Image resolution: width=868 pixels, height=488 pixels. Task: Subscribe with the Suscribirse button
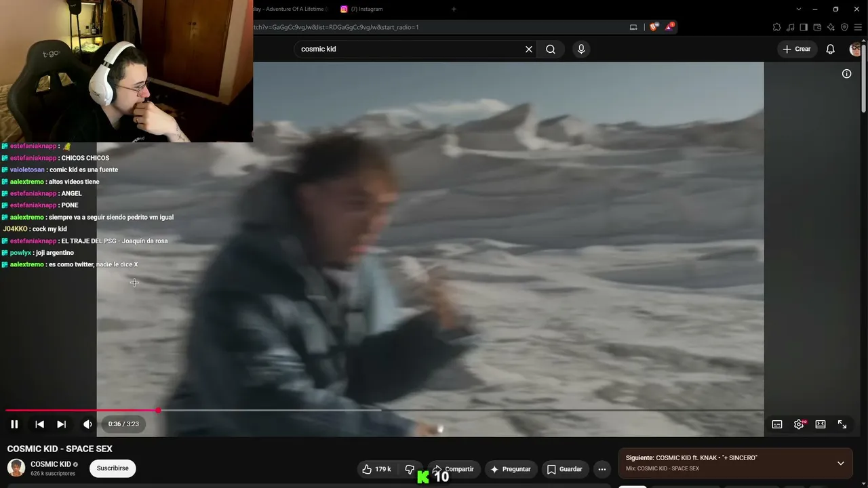point(113,468)
